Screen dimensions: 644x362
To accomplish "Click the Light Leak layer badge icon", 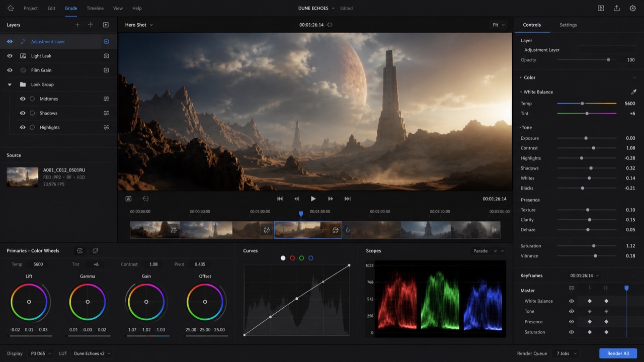I will coord(106,56).
